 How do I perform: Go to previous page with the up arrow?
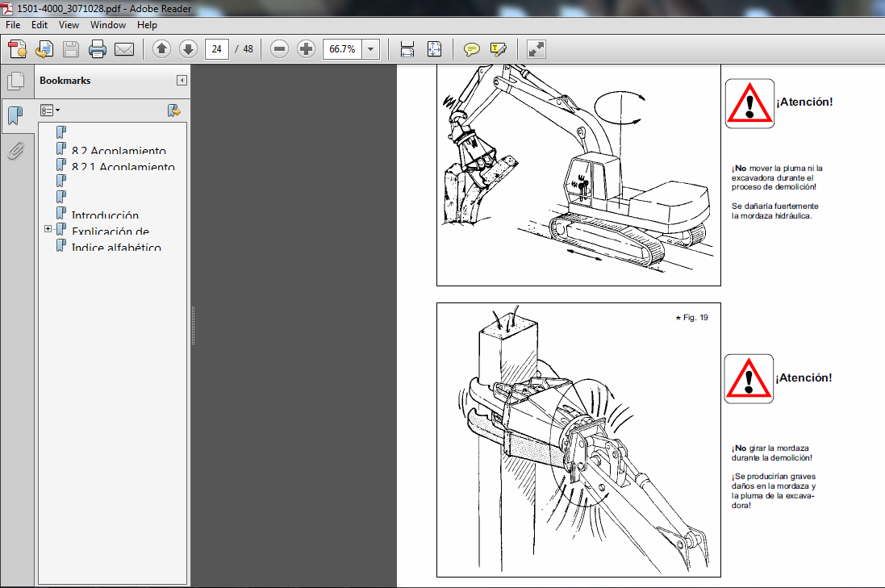[x=161, y=49]
